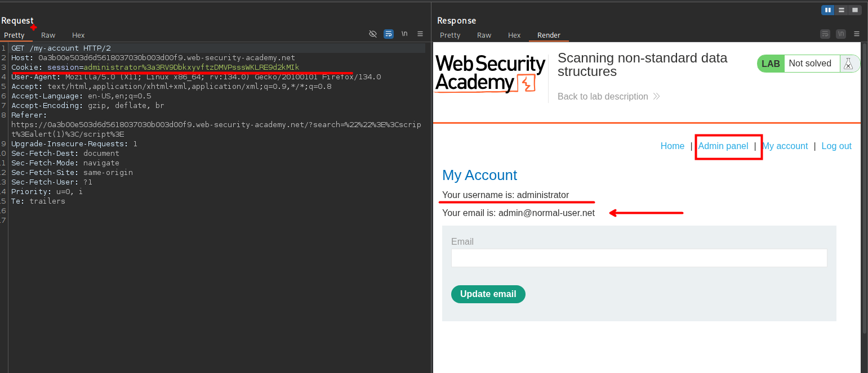This screenshot has height=373, width=868.
Task: Select combined single-pane layout icon
Action: click(x=855, y=10)
